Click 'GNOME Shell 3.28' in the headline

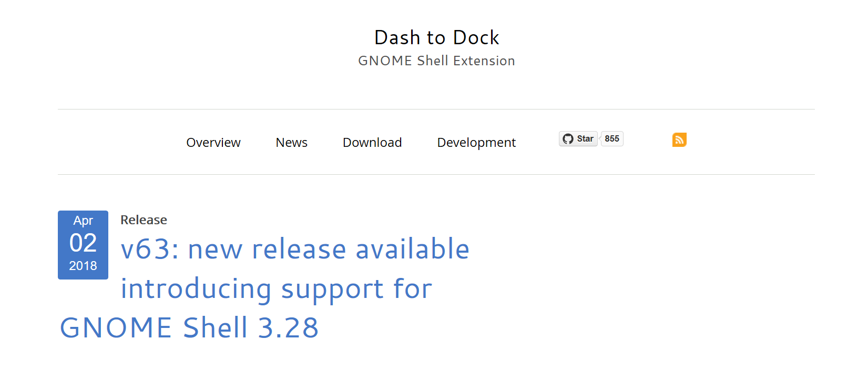(x=189, y=327)
